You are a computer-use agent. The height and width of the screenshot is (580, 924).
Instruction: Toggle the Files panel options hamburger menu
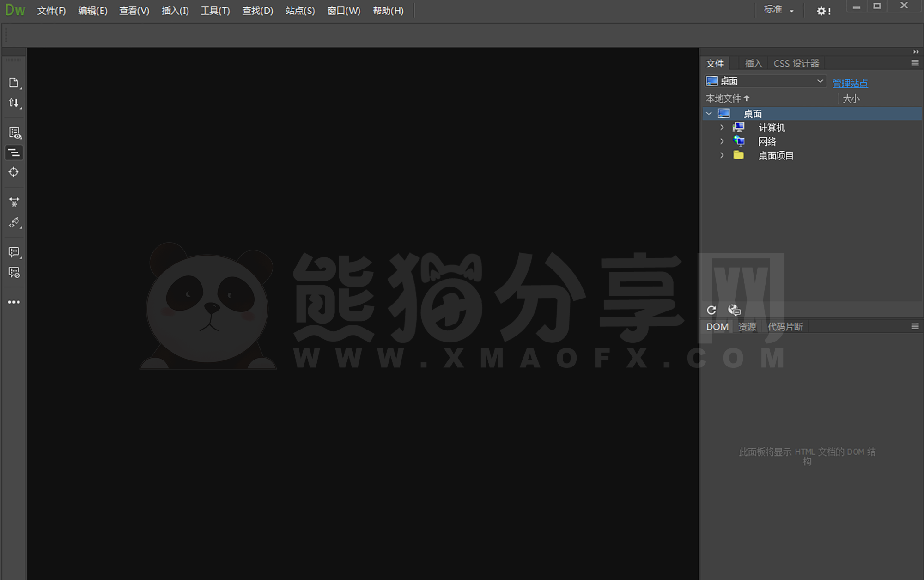click(915, 62)
